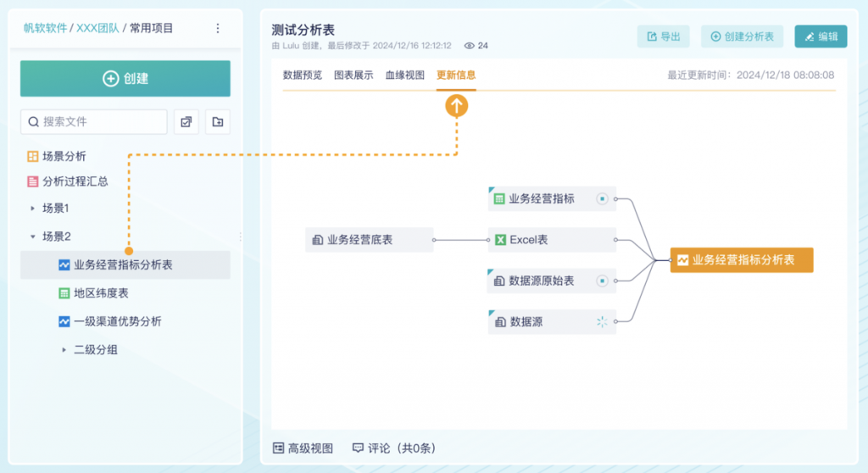Switch to the 数据预览 tab

[302, 75]
